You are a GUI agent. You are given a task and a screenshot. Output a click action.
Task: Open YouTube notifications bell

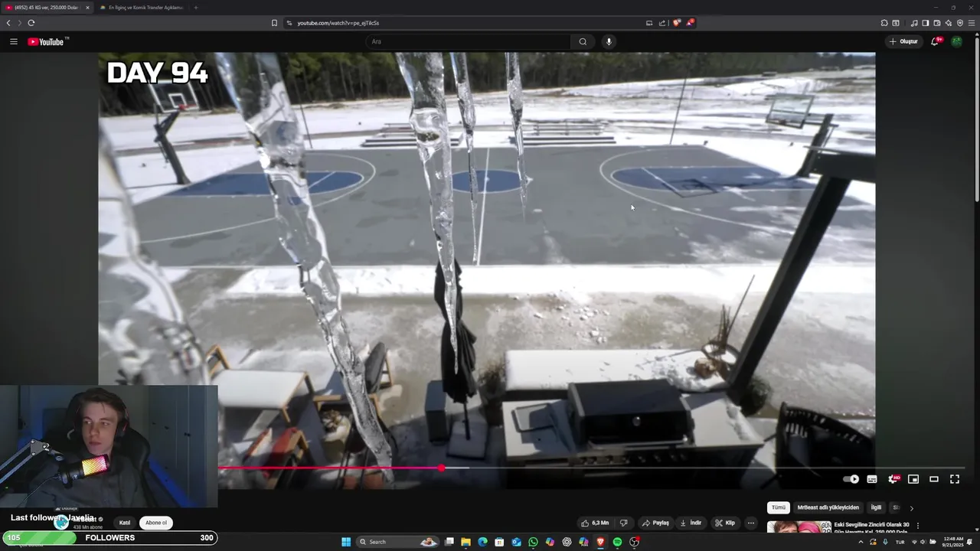935,41
